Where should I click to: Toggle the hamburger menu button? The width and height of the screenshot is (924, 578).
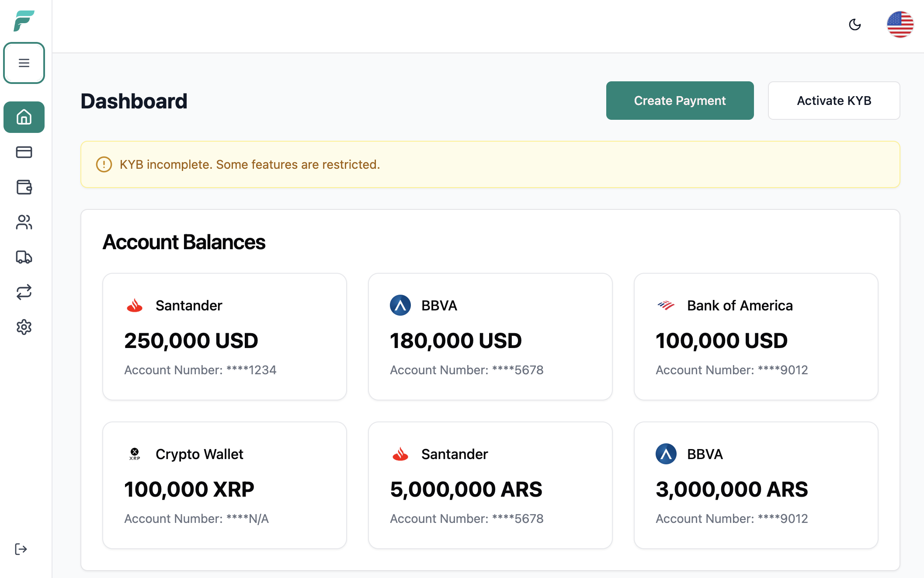(24, 63)
